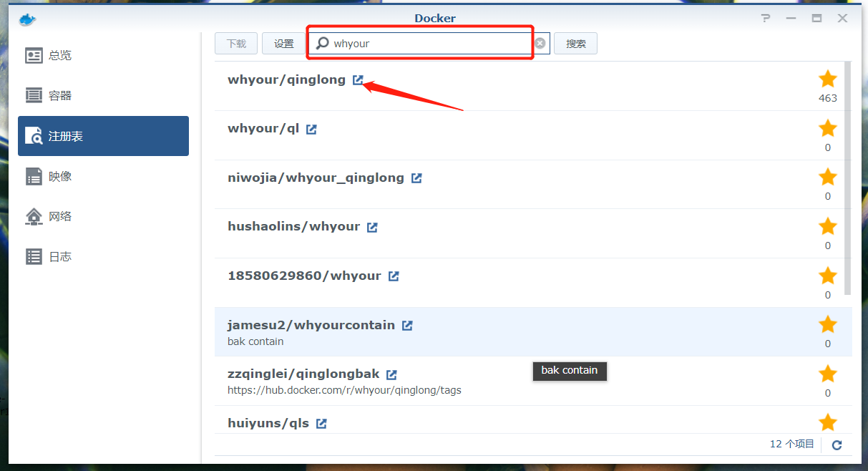Image resolution: width=868 pixels, height=471 pixels.
Task: Refresh the registry search results
Action: tap(837, 445)
